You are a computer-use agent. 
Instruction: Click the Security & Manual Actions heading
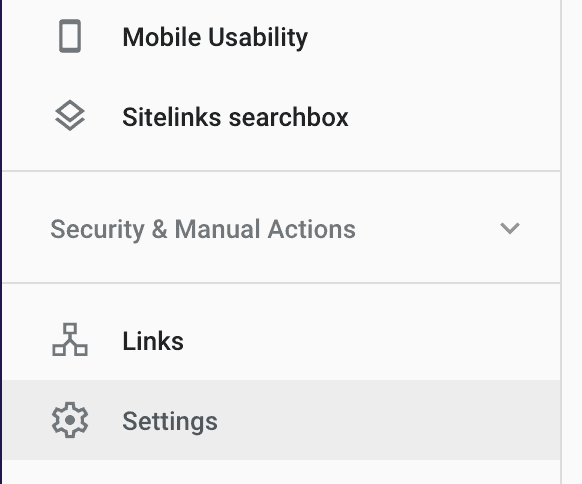point(203,229)
